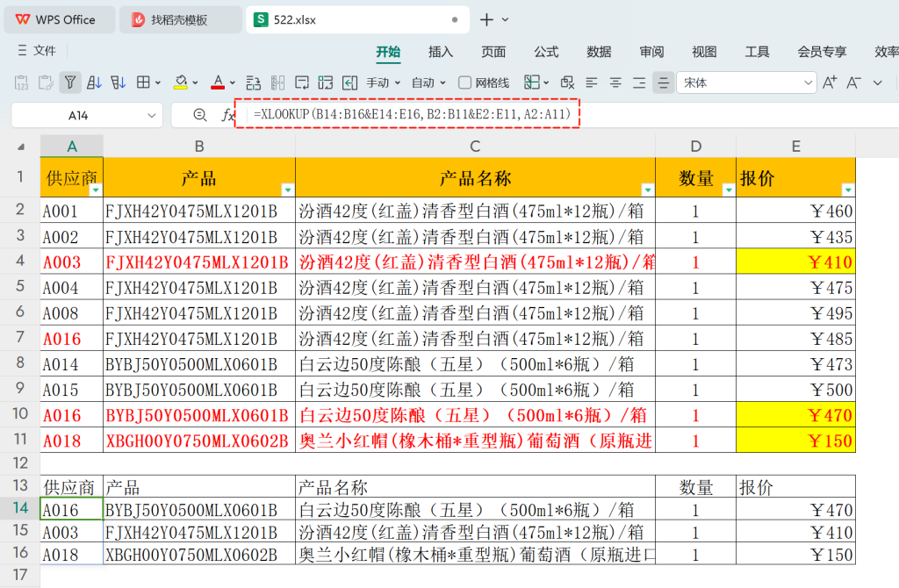Viewport: 899px width, 588px height.
Task: Click the XLOOKUP formula in formula bar
Action: tap(413, 113)
